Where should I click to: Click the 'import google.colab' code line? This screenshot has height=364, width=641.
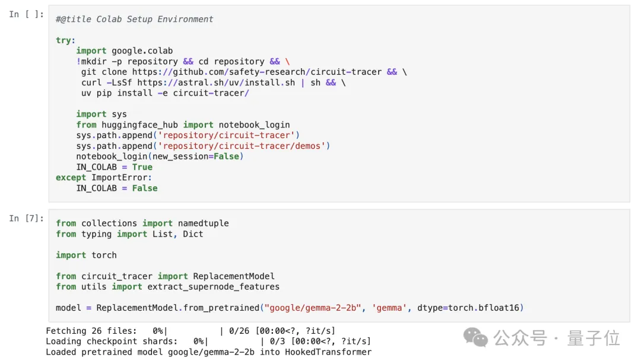(124, 51)
